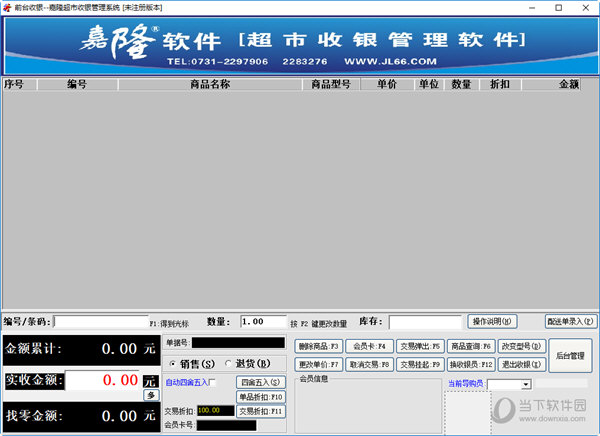Click the 编号/条码 input field
The image size is (600, 436).
(100, 322)
